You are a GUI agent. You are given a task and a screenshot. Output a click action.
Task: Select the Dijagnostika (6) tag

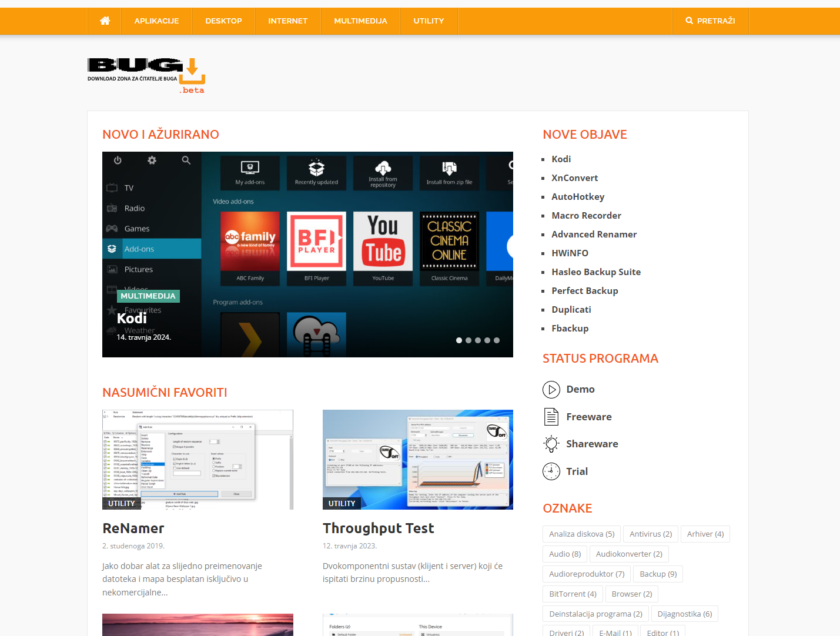685,614
